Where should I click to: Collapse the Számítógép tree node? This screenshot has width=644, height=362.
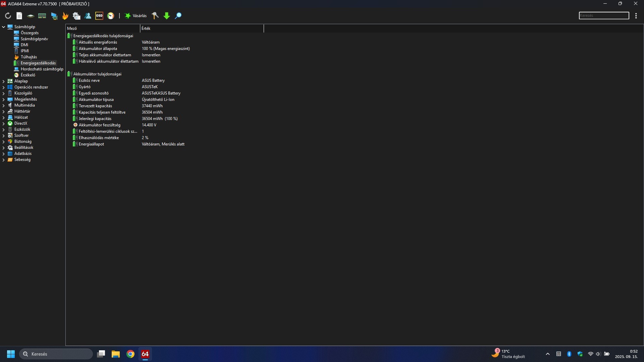click(3, 27)
